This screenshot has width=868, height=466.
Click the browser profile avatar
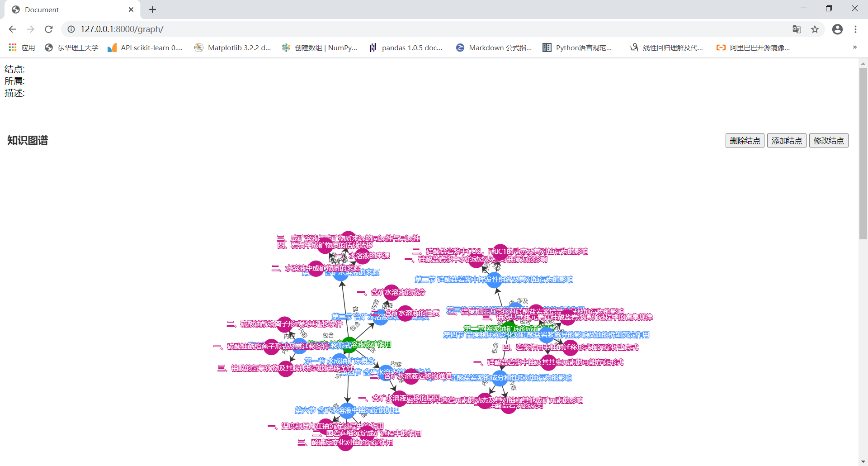(x=838, y=29)
